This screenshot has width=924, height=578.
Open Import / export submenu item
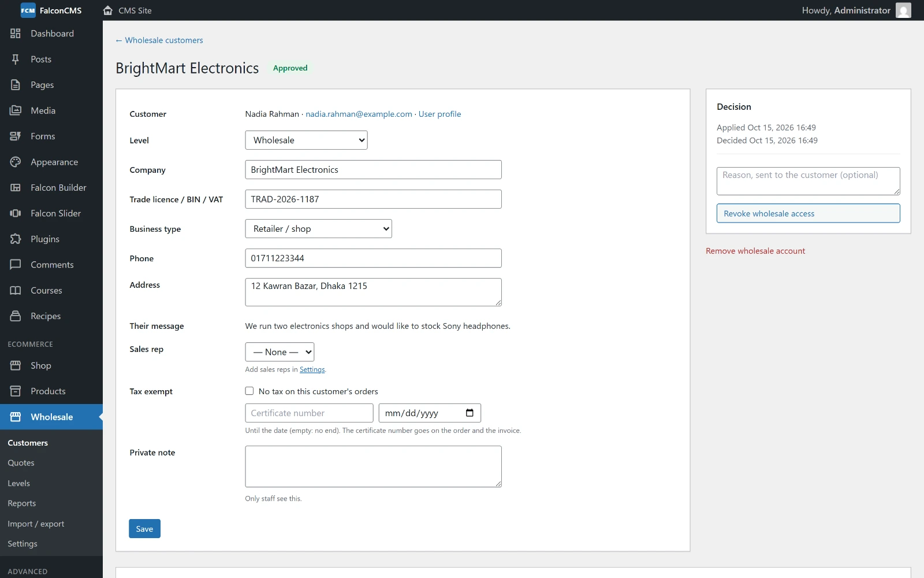36,524
